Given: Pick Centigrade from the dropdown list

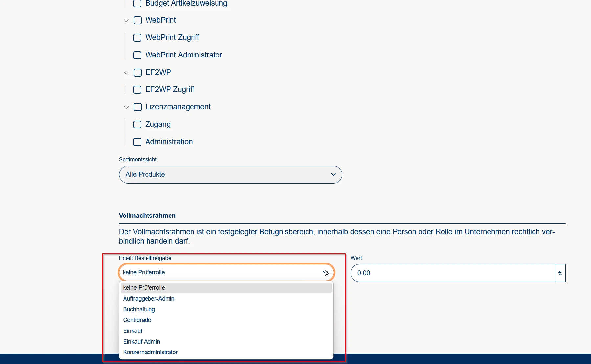Looking at the screenshot, I should point(137,320).
